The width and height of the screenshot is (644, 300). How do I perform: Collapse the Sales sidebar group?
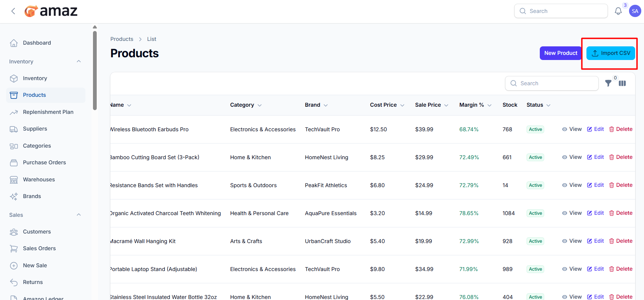(79, 215)
